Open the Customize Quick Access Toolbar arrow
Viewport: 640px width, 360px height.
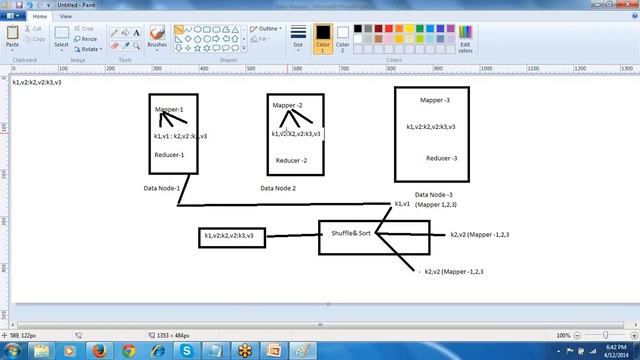pos(49,5)
